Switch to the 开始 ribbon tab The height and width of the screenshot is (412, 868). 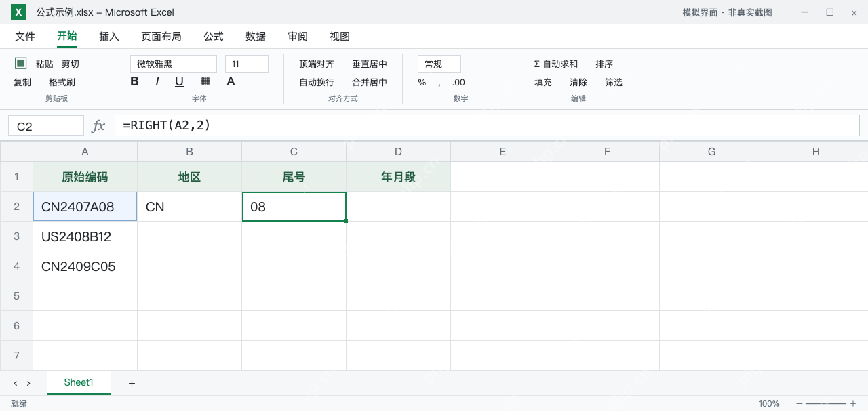coord(67,36)
